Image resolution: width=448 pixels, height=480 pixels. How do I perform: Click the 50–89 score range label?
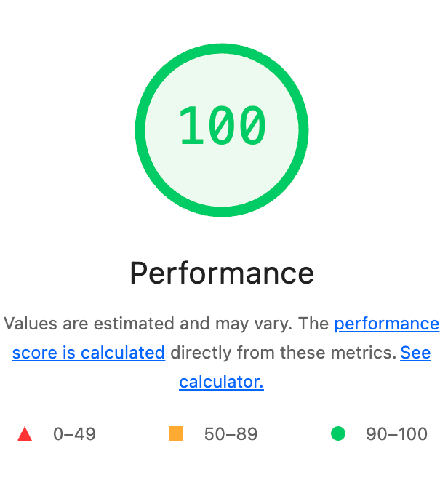231,435
